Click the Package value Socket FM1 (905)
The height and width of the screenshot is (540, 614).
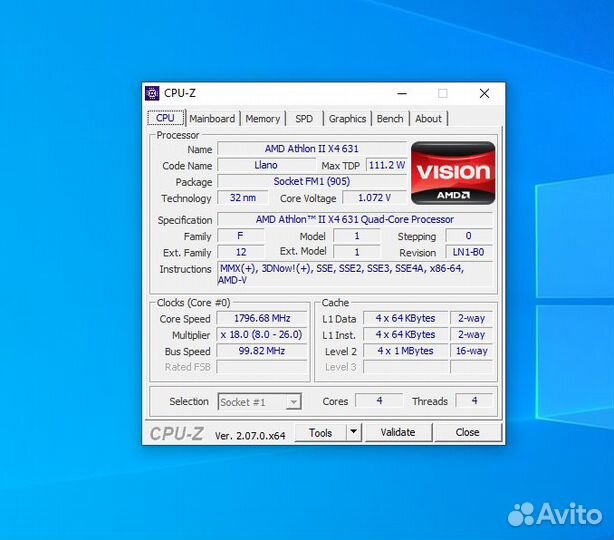tap(312, 182)
